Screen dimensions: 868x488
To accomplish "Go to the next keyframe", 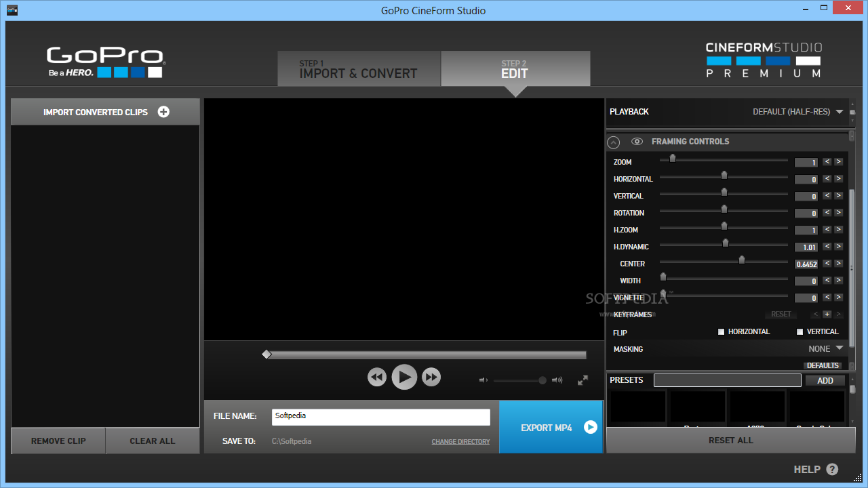I will pyautogui.click(x=839, y=314).
